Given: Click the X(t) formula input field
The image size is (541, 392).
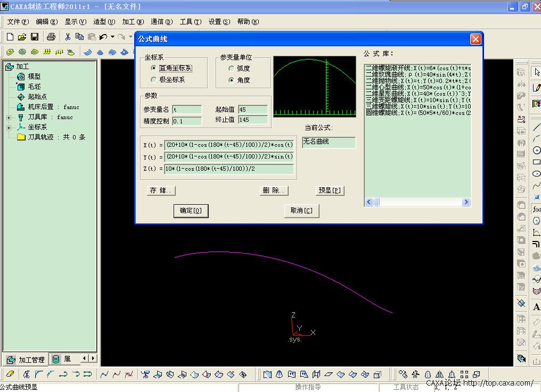Looking at the screenshot, I should [229, 145].
